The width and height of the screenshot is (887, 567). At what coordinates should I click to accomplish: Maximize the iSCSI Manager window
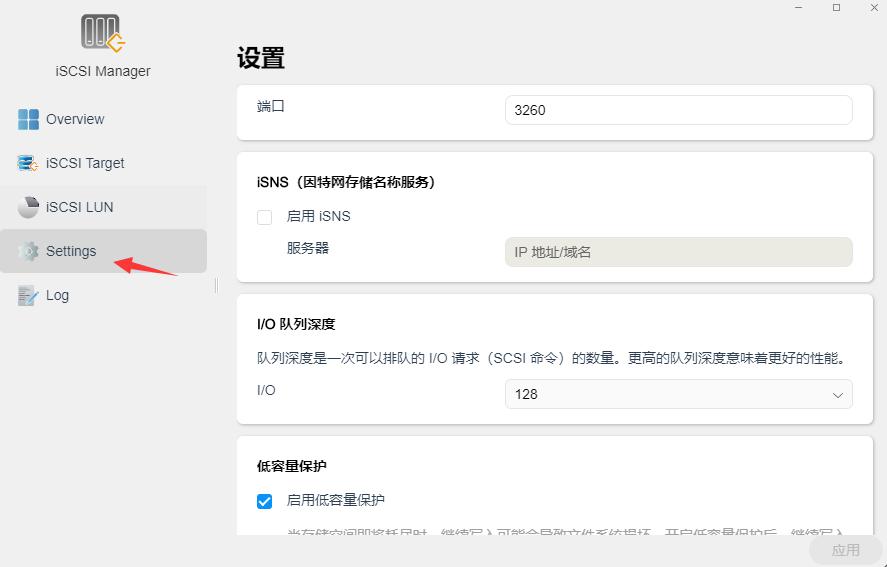tap(836, 7)
